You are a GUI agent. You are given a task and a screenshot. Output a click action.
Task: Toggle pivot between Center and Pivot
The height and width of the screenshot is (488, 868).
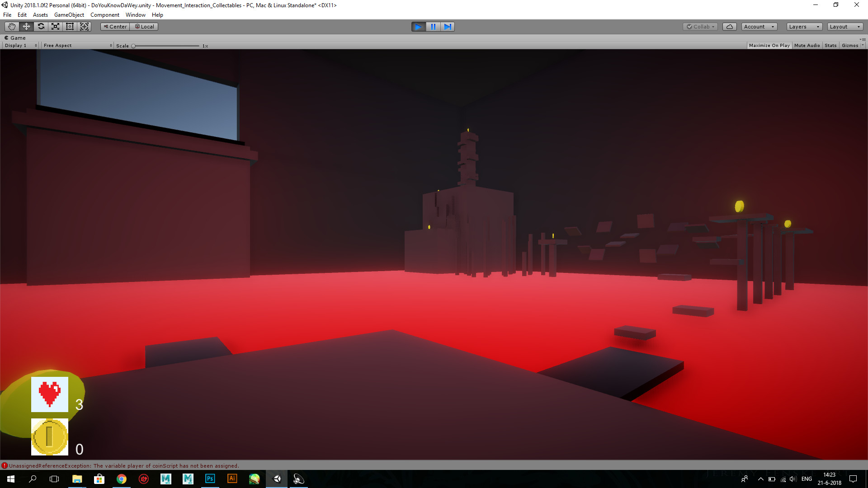(x=115, y=26)
